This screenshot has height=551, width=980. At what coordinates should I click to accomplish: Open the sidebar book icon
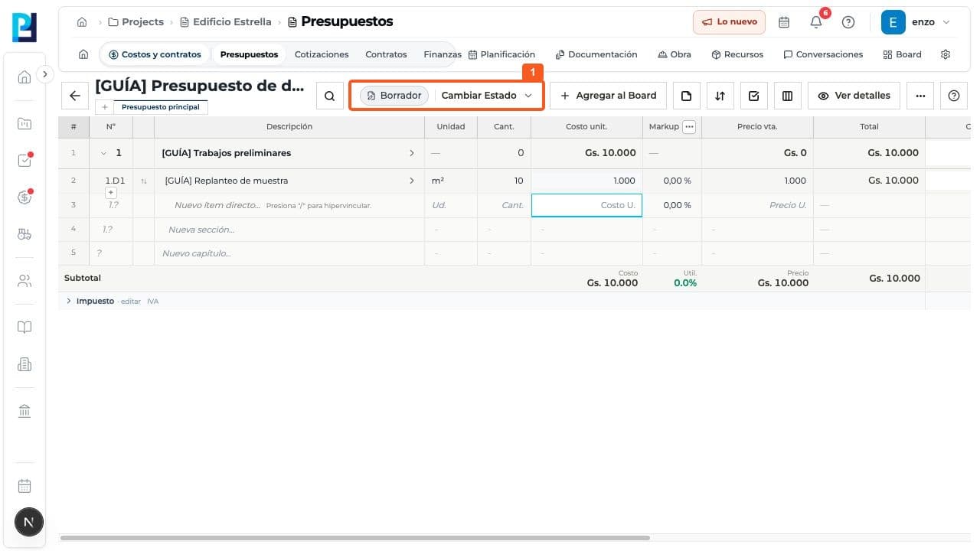[x=24, y=328]
